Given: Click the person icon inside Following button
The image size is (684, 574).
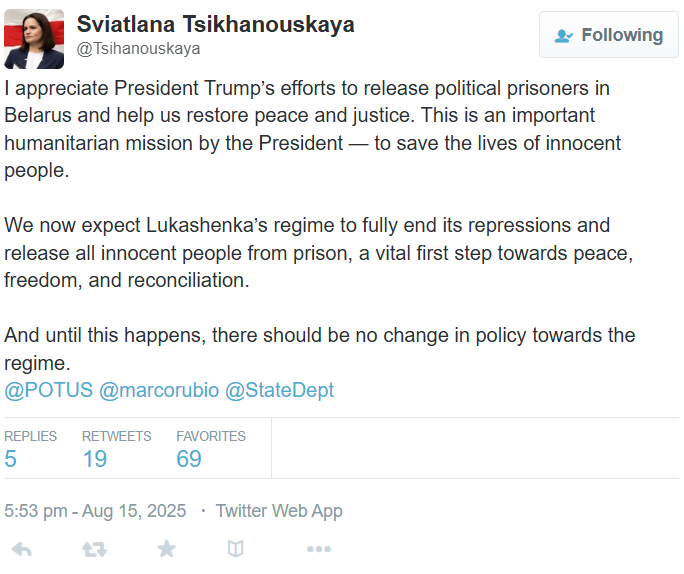Looking at the screenshot, I should (563, 35).
